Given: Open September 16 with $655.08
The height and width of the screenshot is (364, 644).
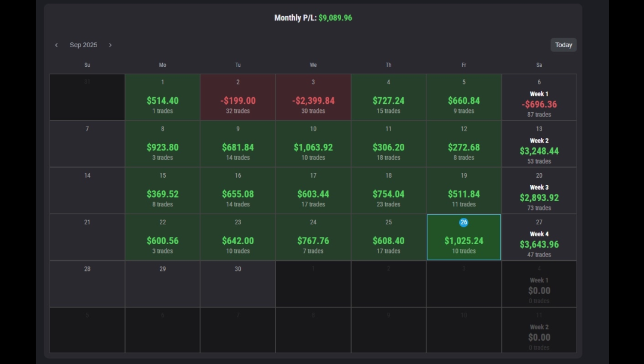Looking at the screenshot, I should pos(238,190).
